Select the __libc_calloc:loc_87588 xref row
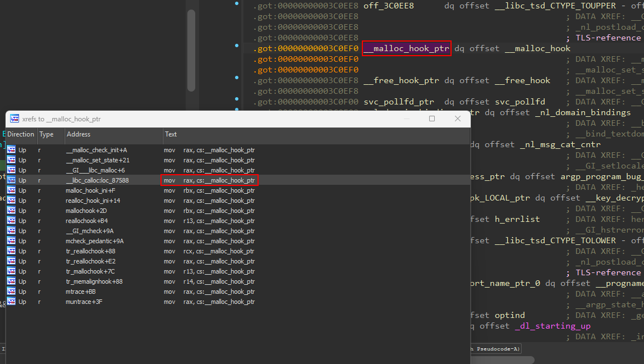This screenshot has height=364, width=644. click(x=97, y=180)
